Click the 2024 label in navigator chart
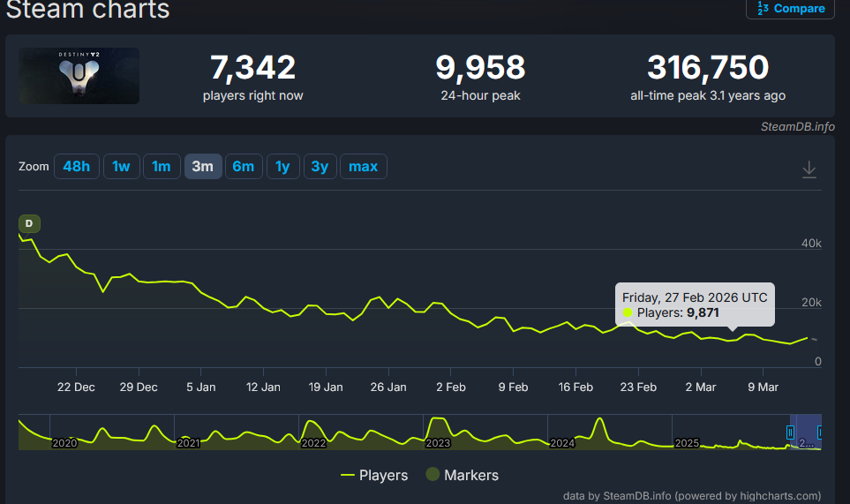850x504 pixels. tap(562, 443)
